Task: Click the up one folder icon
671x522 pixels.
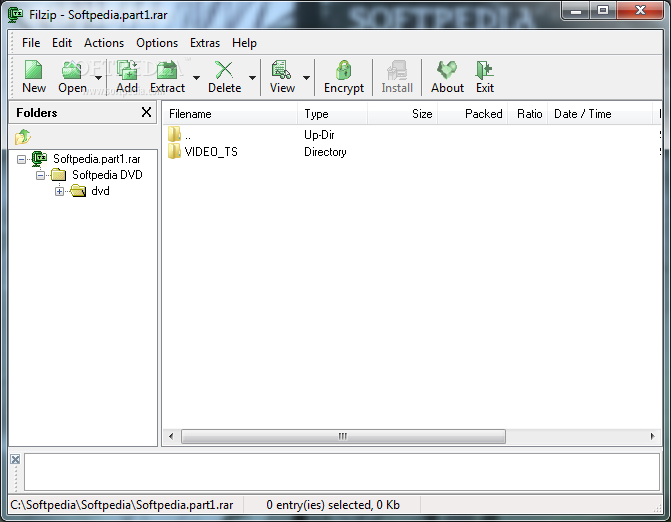Action: 23,137
